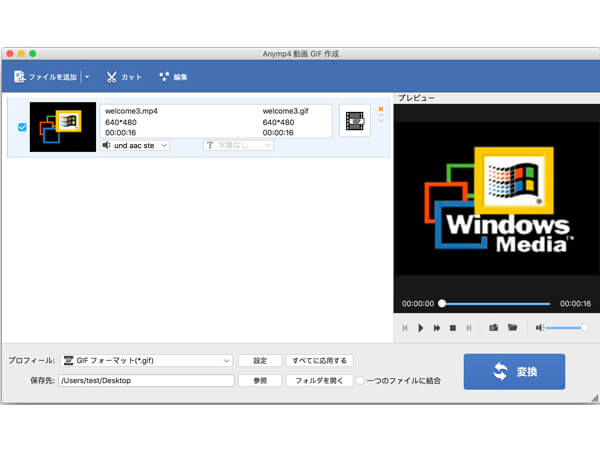Click the Browse (参照) button
The image size is (600, 450).
pyautogui.click(x=260, y=380)
